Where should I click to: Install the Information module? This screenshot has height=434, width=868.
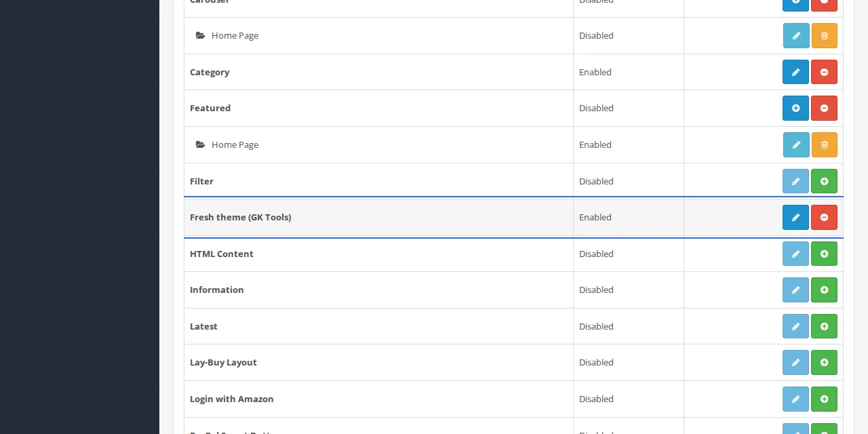tap(825, 290)
